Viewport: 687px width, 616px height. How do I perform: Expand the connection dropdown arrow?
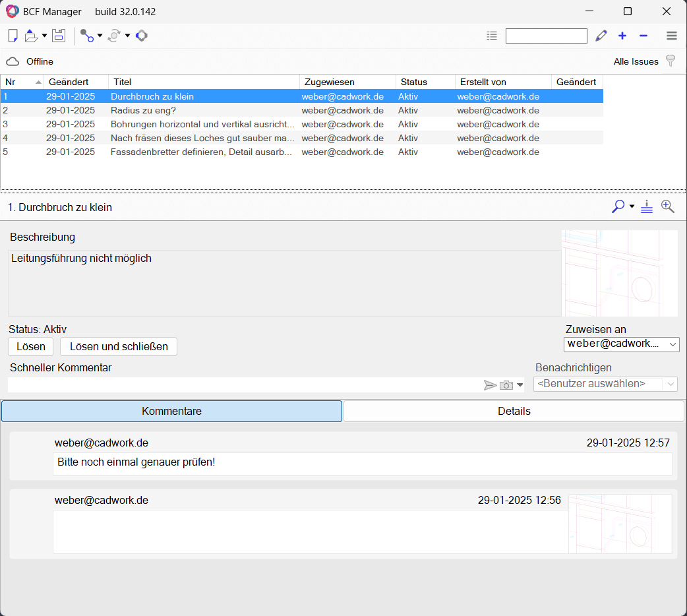point(100,36)
